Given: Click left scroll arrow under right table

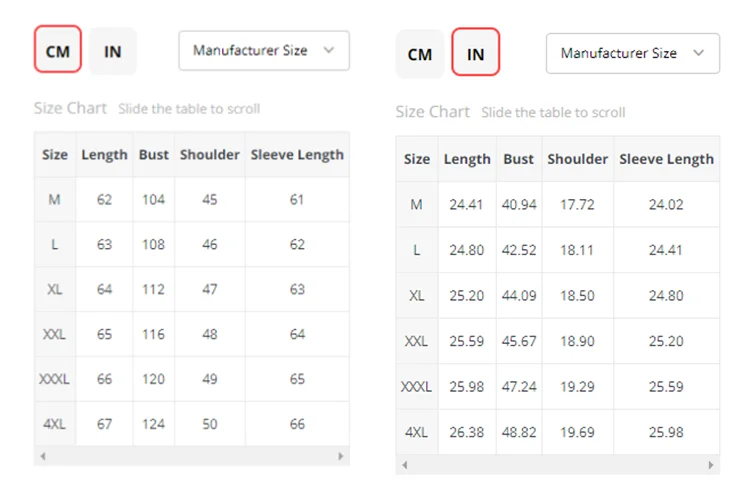Looking at the screenshot, I should [404, 465].
